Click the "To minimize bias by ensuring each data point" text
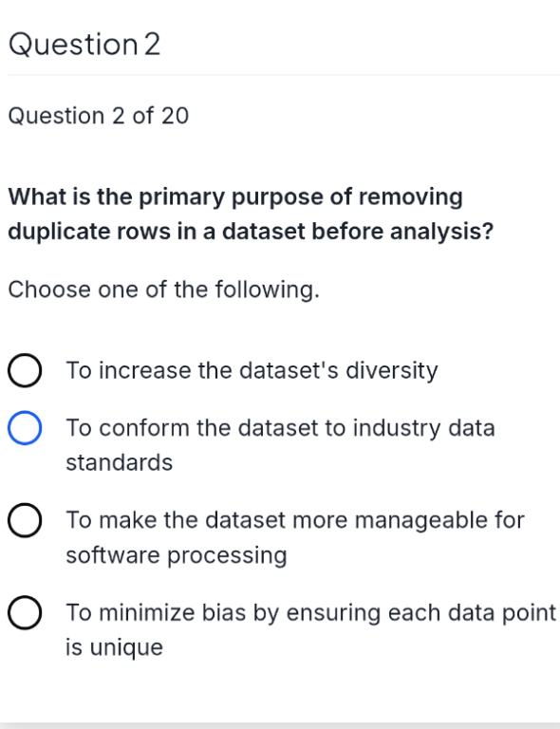 coord(311,612)
